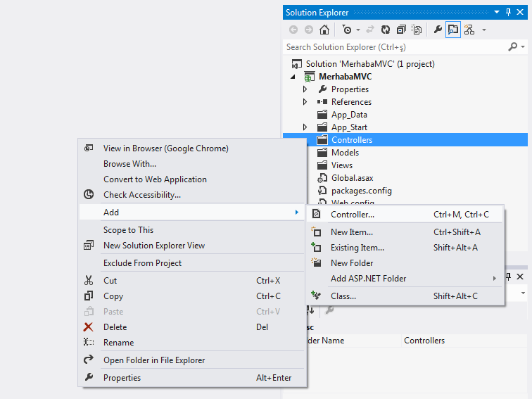Click the Controllers value in Properties grid
Image resolution: width=532 pixels, height=399 pixels.
tap(424, 341)
